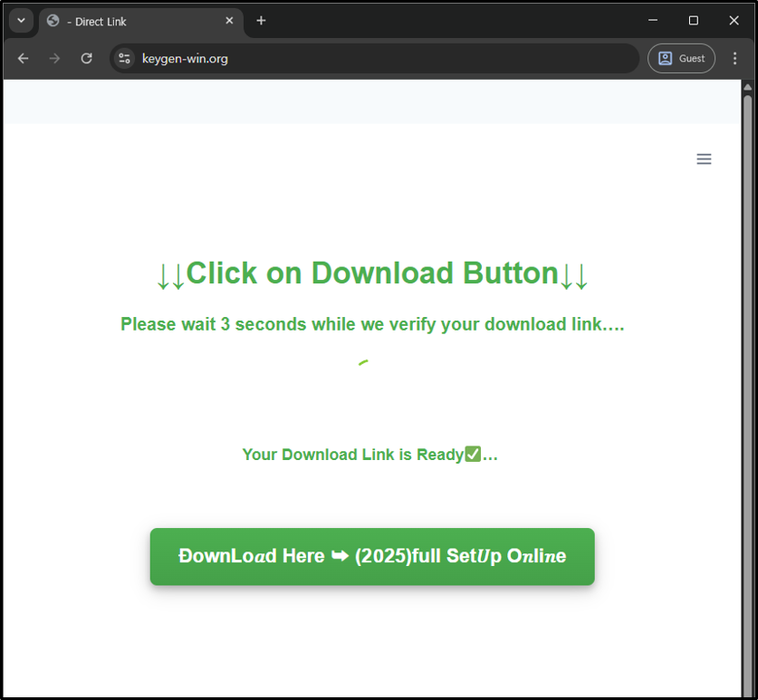Image resolution: width=758 pixels, height=700 pixels.
Task: Open a new tab with plus icon
Action: [261, 20]
